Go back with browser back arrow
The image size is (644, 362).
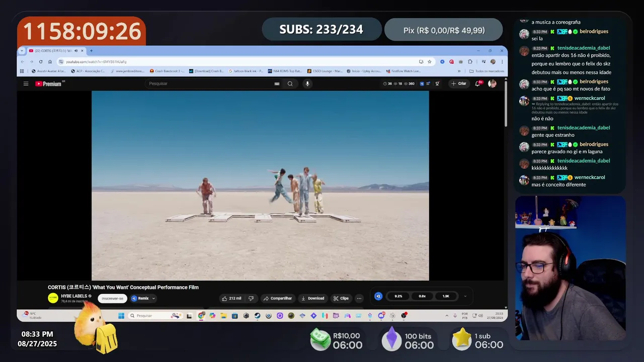[x=22, y=61]
